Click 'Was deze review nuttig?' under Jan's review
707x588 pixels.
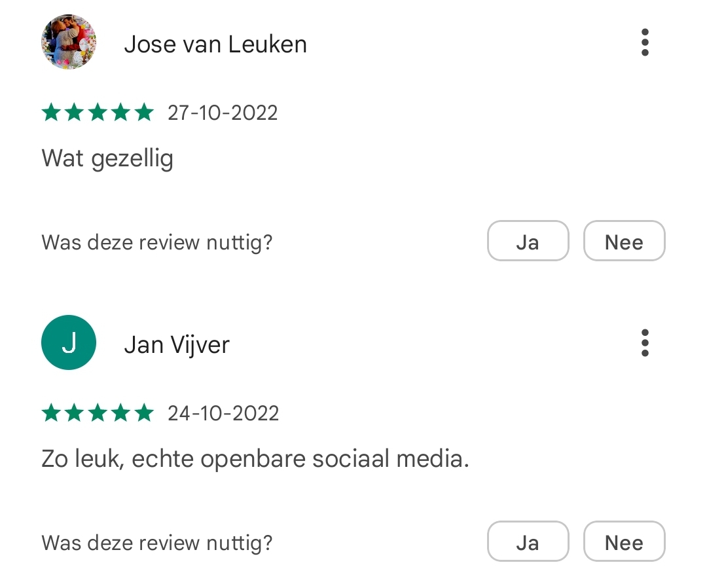click(x=157, y=543)
